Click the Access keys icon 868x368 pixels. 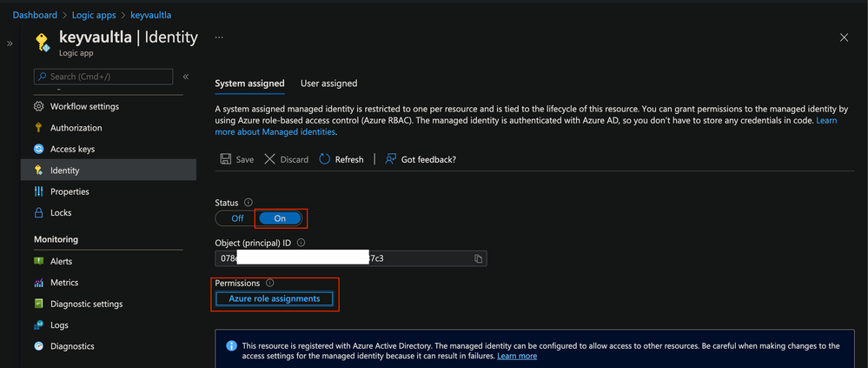pos(39,149)
